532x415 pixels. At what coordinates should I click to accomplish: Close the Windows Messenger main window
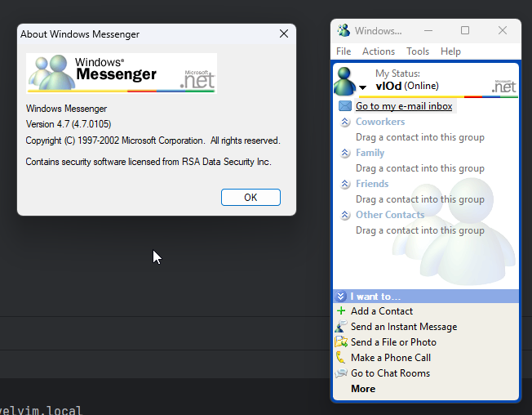[503, 30]
